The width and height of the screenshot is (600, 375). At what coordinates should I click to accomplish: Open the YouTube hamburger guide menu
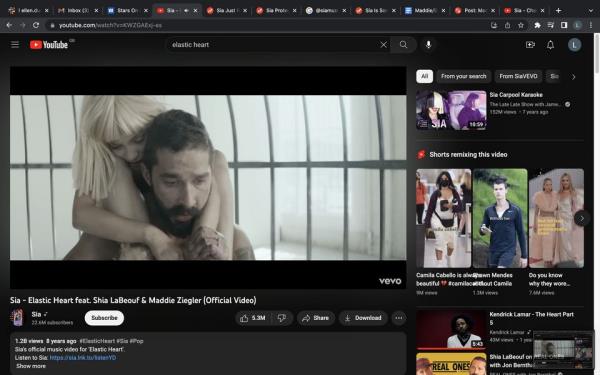(x=15, y=45)
